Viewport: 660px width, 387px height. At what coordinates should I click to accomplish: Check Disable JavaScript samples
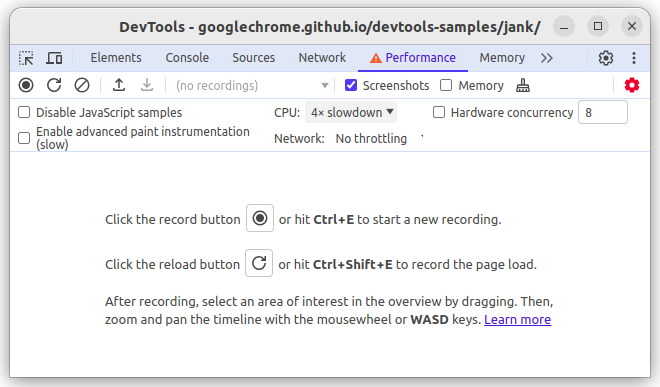click(x=24, y=112)
